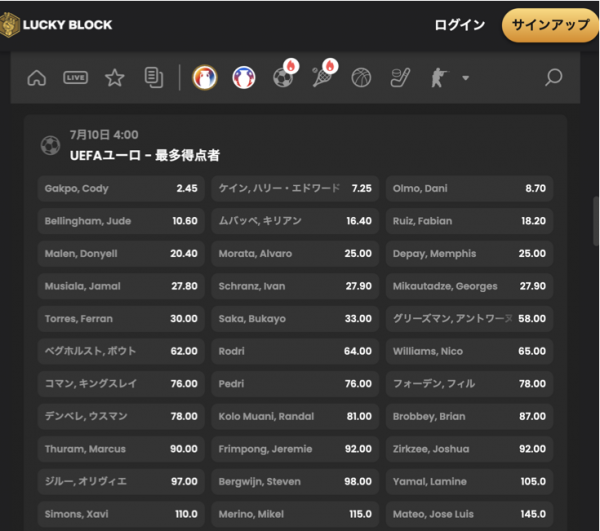Choose Mikautadze, Georges at 27.90
The image size is (600, 531).
(x=470, y=286)
